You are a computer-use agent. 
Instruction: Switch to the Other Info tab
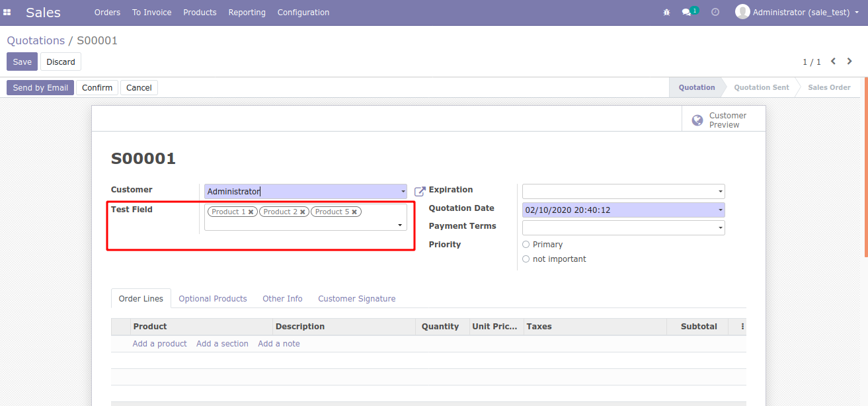point(282,299)
